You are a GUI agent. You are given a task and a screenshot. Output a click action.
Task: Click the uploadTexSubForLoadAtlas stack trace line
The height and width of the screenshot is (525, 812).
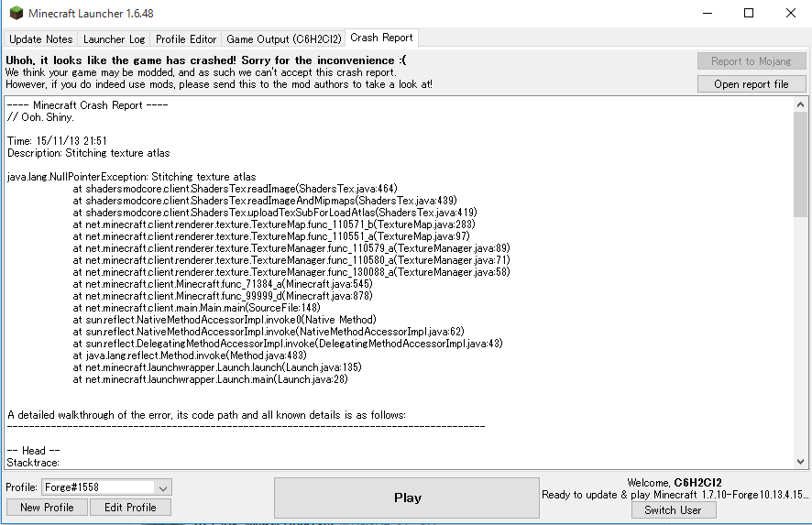coord(274,213)
